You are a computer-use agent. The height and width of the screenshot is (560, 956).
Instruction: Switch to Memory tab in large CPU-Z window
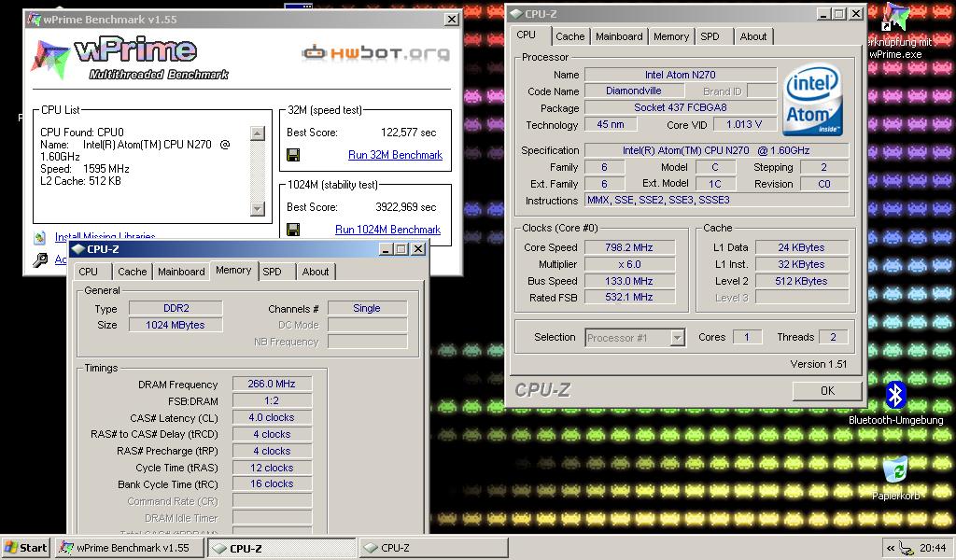pyautogui.click(x=670, y=36)
